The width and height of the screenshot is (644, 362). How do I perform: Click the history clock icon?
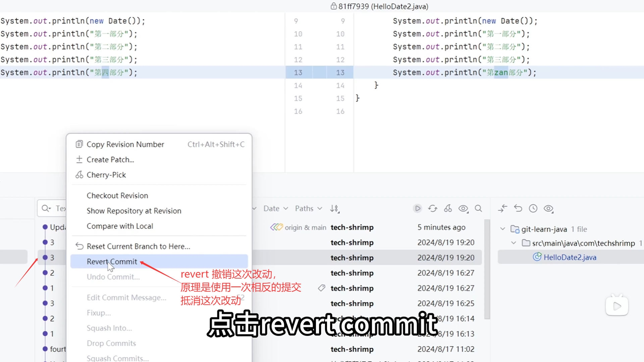(533, 208)
